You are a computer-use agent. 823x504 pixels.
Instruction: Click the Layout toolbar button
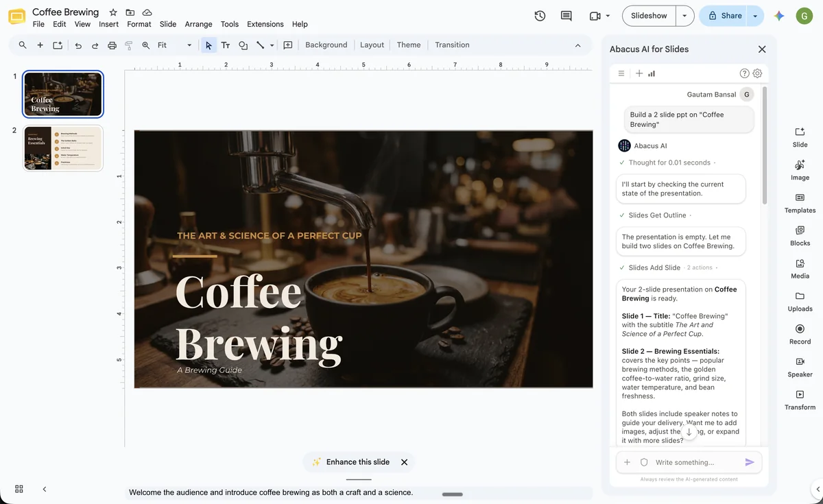pos(372,45)
